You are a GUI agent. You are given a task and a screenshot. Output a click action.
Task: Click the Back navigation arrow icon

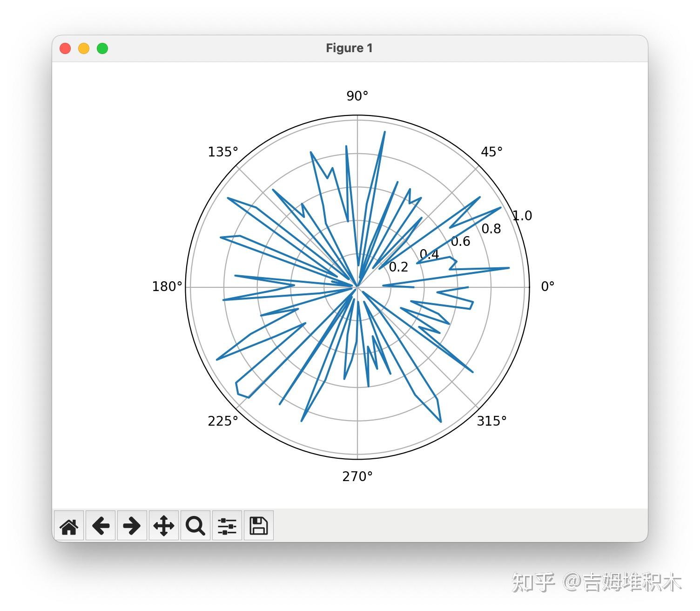pos(101,526)
